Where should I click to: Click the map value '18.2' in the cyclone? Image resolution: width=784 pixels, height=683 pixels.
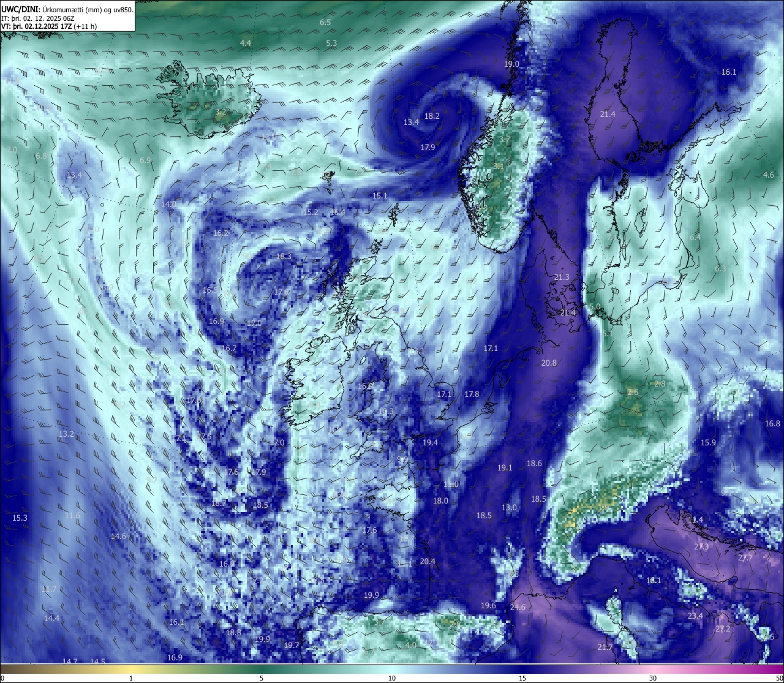coord(432,116)
